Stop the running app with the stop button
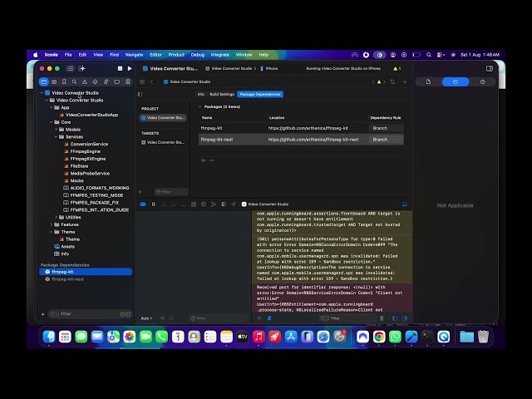 (120, 68)
